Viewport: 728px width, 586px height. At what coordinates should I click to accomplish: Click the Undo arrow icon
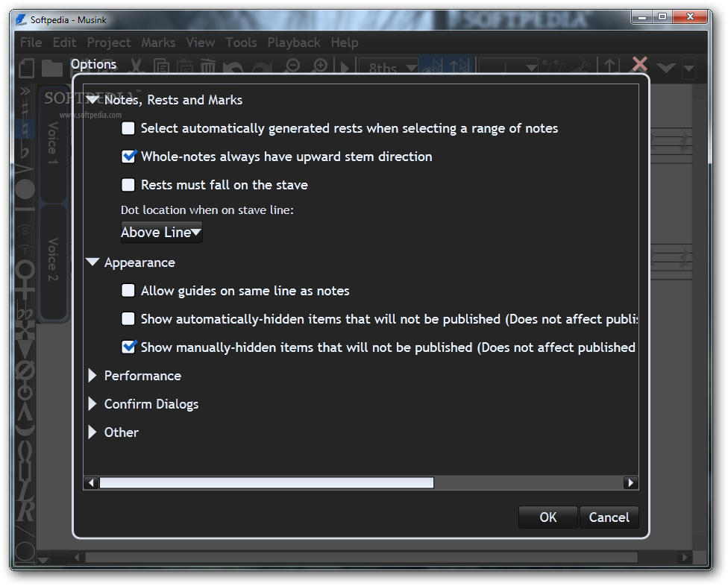pos(233,68)
